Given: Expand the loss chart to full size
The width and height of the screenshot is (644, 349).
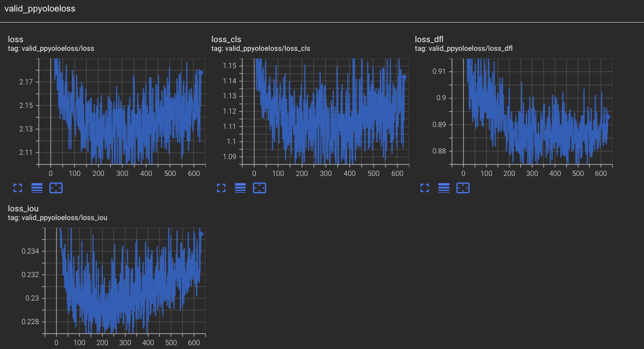Looking at the screenshot, I should 18,188.
